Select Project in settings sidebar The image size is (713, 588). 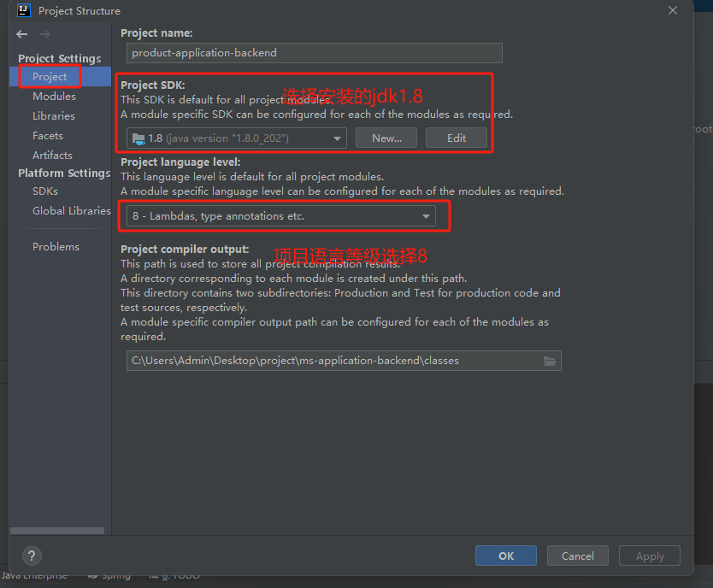coord(50,77)
